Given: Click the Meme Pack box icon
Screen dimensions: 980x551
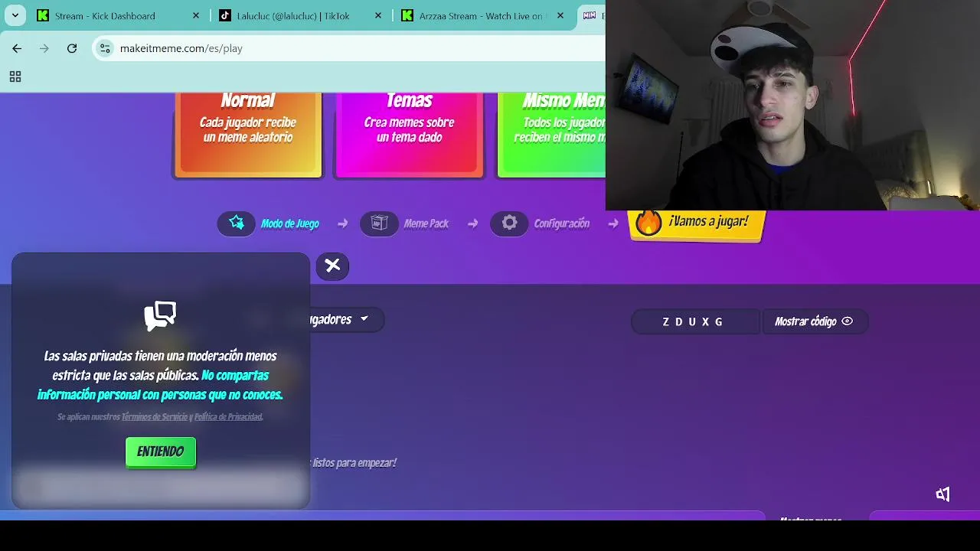Looking at the screenshot, I should 379,223.
